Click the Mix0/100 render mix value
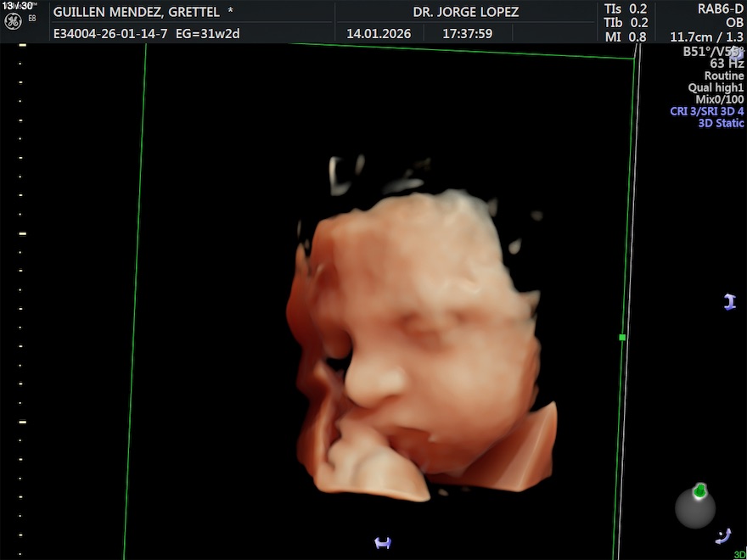 (x=719, y=99)
